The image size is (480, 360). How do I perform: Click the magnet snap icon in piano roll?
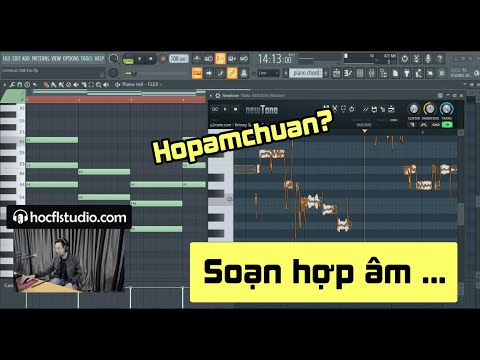point(20,85)
